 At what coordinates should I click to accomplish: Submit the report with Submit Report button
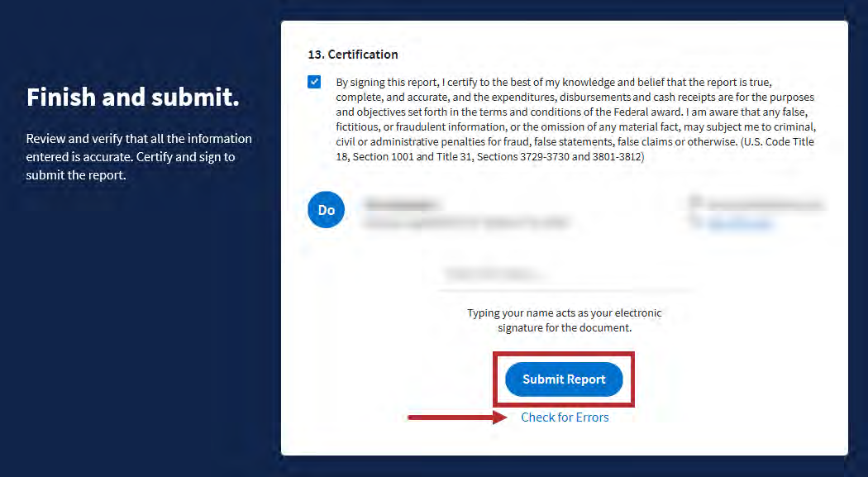tap(564, 379)
